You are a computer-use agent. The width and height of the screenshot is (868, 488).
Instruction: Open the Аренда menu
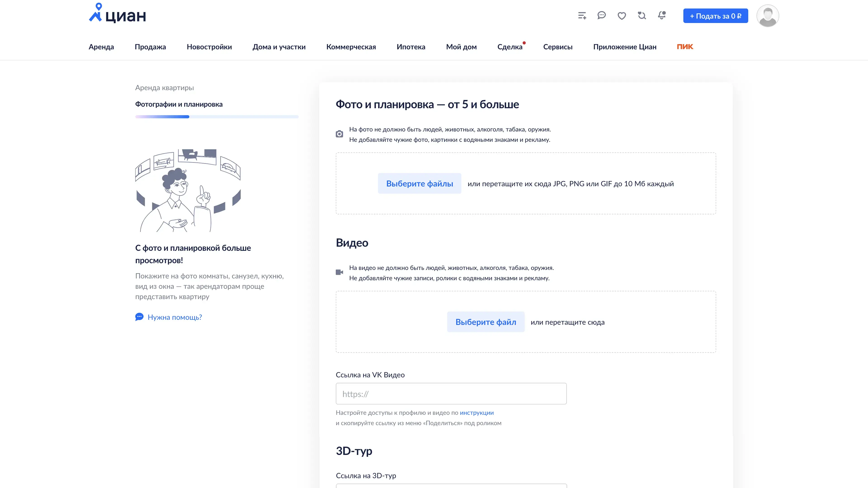(x=101, y=47)
